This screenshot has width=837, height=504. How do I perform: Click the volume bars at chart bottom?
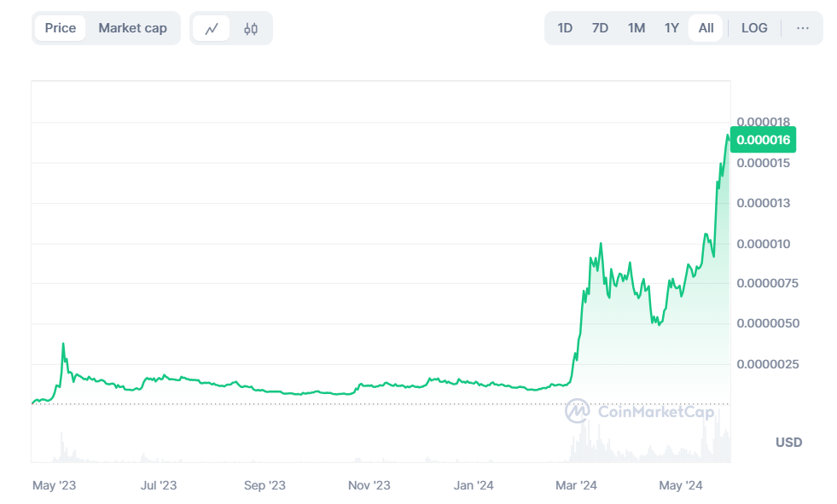point(597,443)
